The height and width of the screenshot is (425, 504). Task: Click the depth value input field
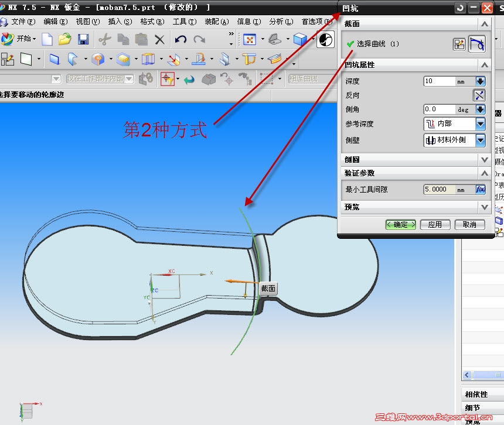tap(440, 81)
